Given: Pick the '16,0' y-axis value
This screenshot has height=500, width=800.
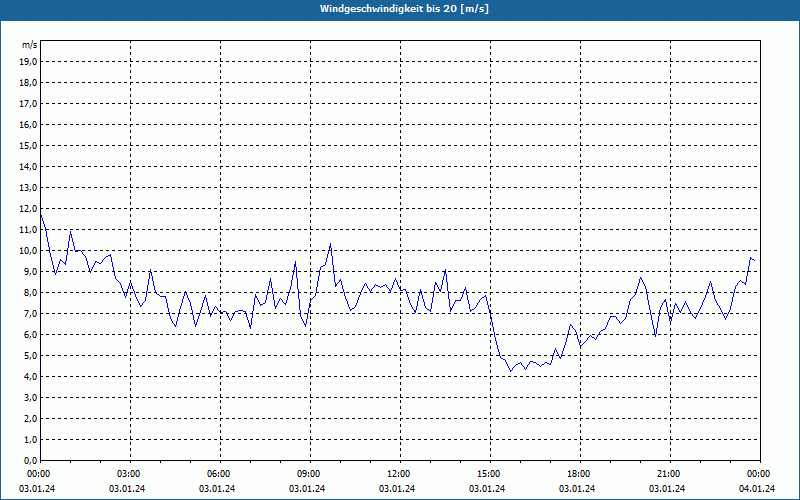Looking at the screenshot, I should 28,124.
